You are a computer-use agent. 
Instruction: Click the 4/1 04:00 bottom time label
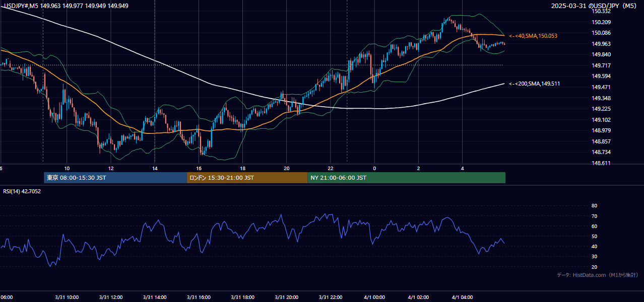tap(463, 297)
